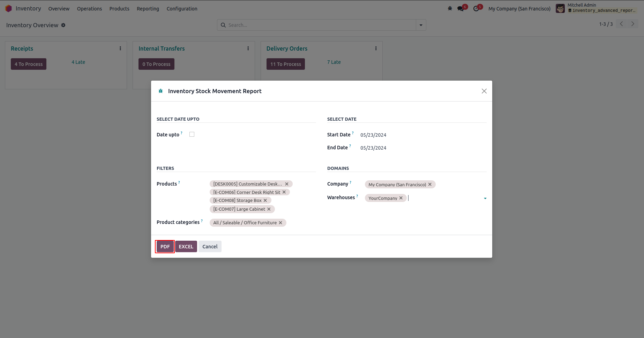Click the 11 To Process deliveries button
Viewport: 644px width, 338px height.
(x=286, y=64)
